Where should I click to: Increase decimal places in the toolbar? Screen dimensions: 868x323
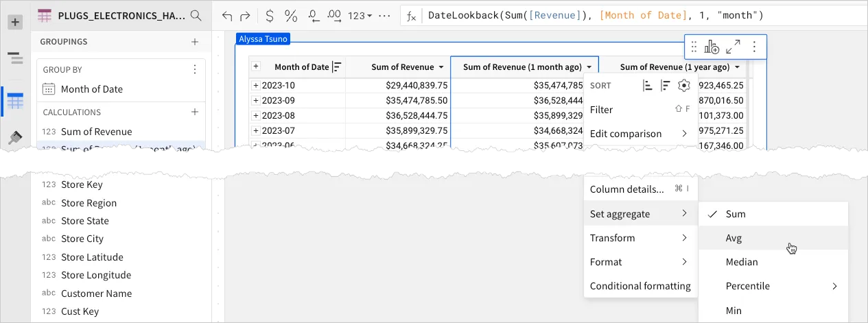click(x=335, y=15)
